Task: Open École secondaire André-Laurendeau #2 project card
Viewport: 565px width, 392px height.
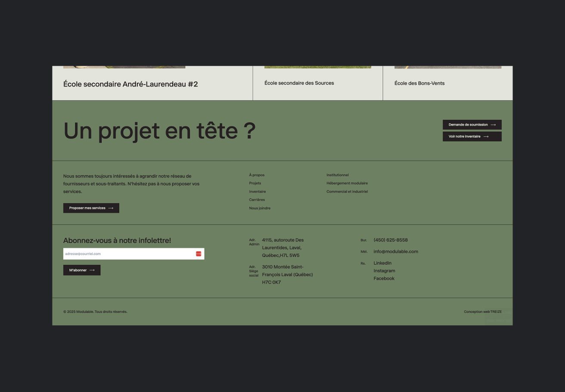Action: click(130, 84)
